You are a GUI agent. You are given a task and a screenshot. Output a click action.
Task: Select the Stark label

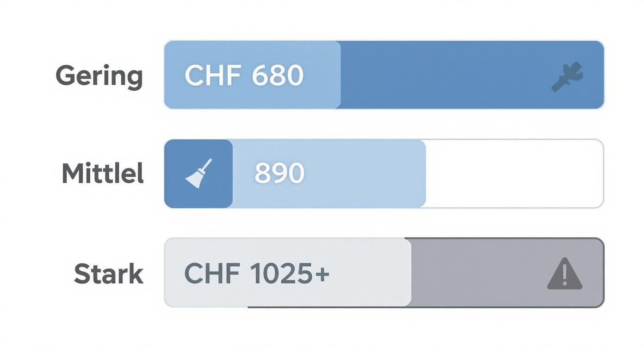pos(109,273)
